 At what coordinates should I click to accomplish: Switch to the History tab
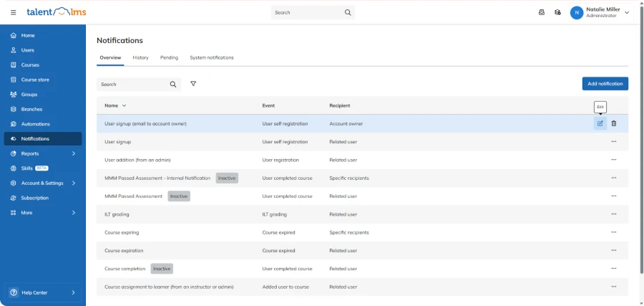(140, 57)
